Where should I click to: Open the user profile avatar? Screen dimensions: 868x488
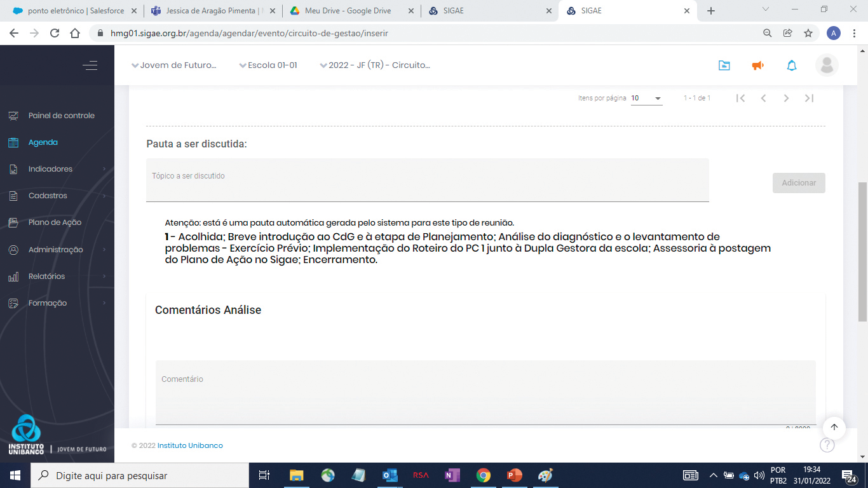[x=827, y=65]
